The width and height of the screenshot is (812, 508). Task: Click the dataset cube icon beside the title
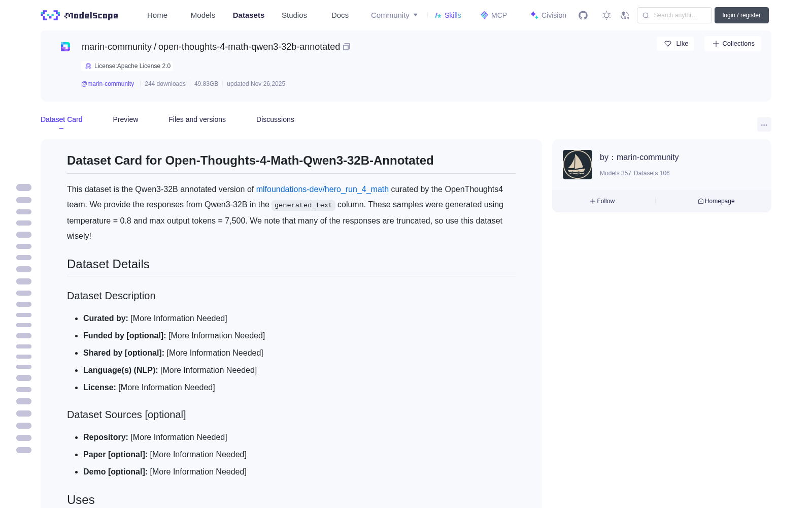[x=65, y=47]
